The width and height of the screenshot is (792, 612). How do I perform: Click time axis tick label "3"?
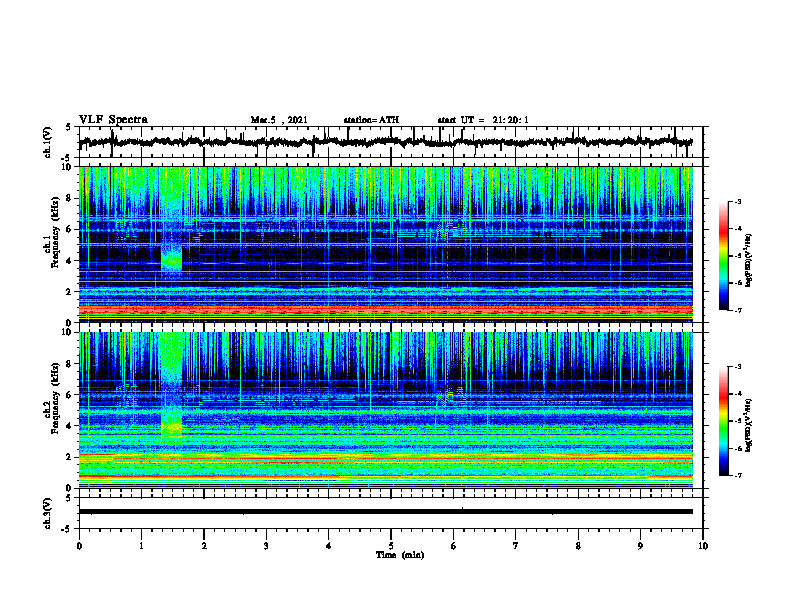point(266,546)
